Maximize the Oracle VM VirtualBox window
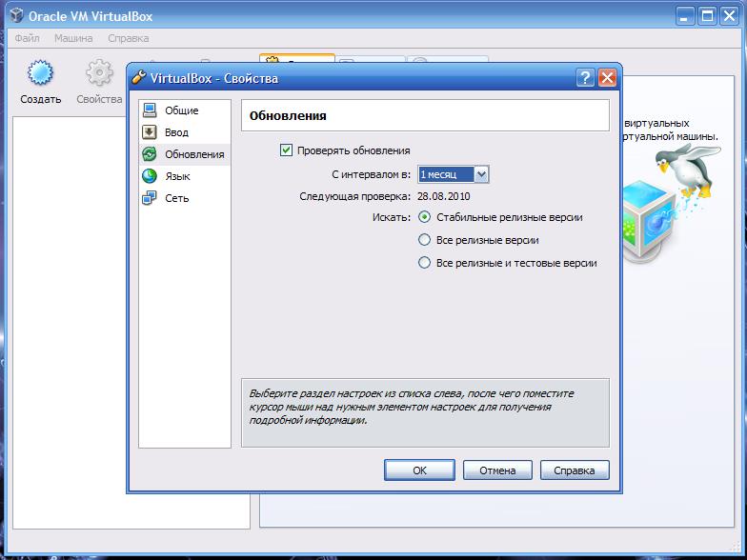The height and width of the screenshot is (560, 747). point(707,16)
